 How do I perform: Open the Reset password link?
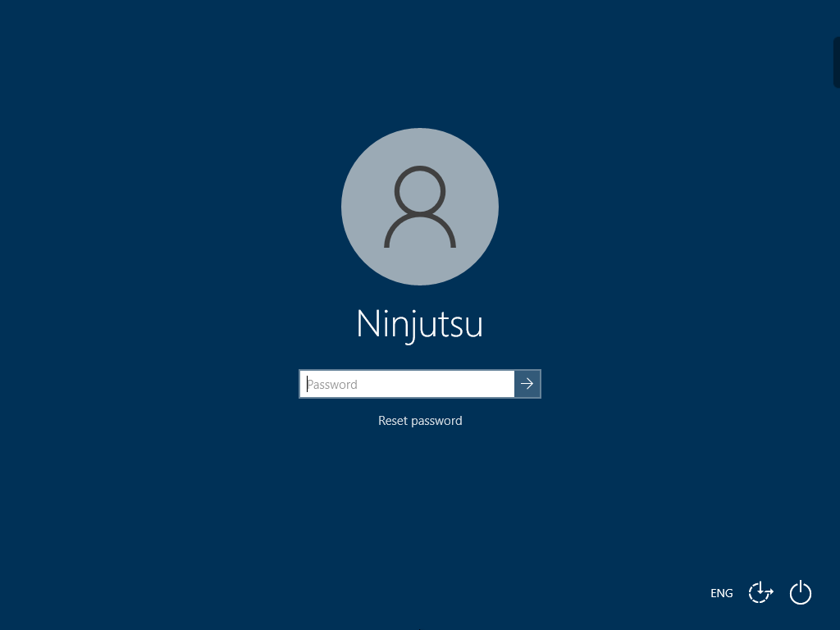[420, 421]
